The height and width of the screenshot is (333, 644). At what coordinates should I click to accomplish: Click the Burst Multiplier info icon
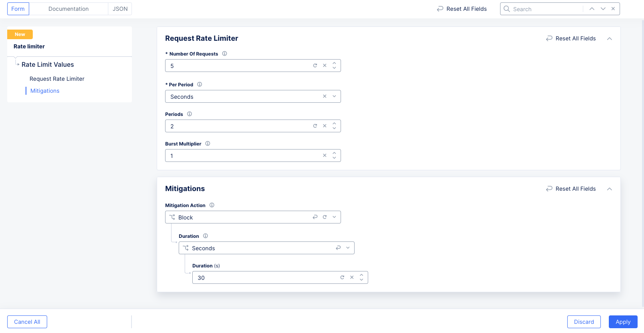(x=207, y=144)
